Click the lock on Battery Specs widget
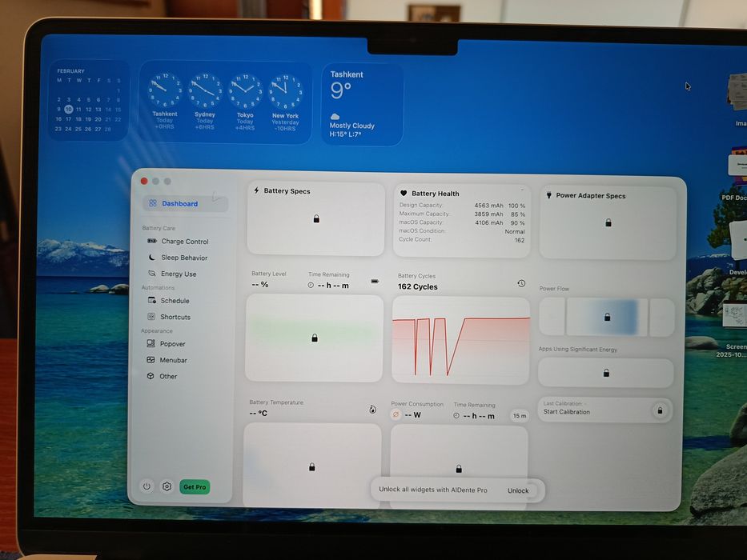The width and height of the screenshot is (747, 560). point(316,219)
